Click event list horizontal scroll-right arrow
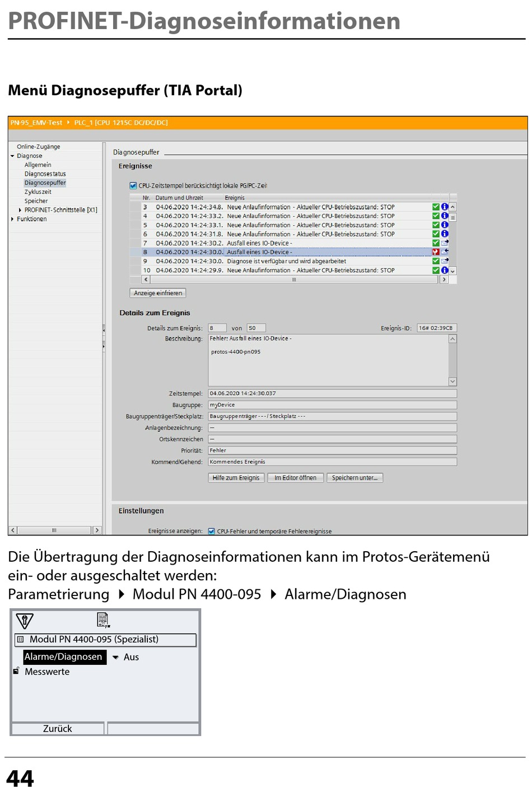 tap(444, 279)
